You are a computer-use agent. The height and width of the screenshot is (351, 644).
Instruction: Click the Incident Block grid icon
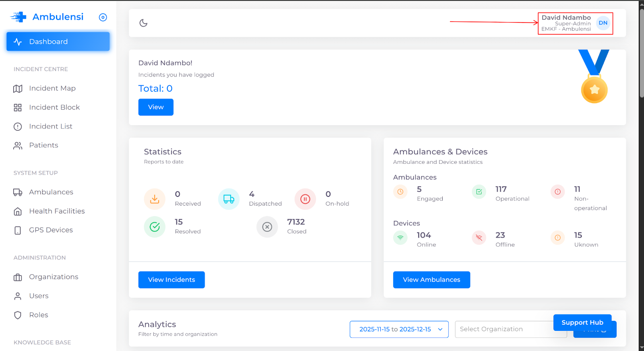click(18, 107)
